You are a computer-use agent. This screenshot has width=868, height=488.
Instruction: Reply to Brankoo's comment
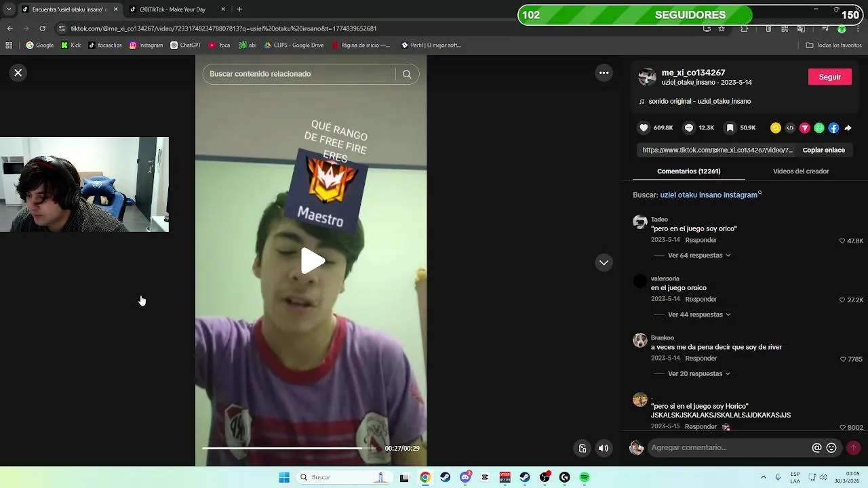click(x=701, y=358)
